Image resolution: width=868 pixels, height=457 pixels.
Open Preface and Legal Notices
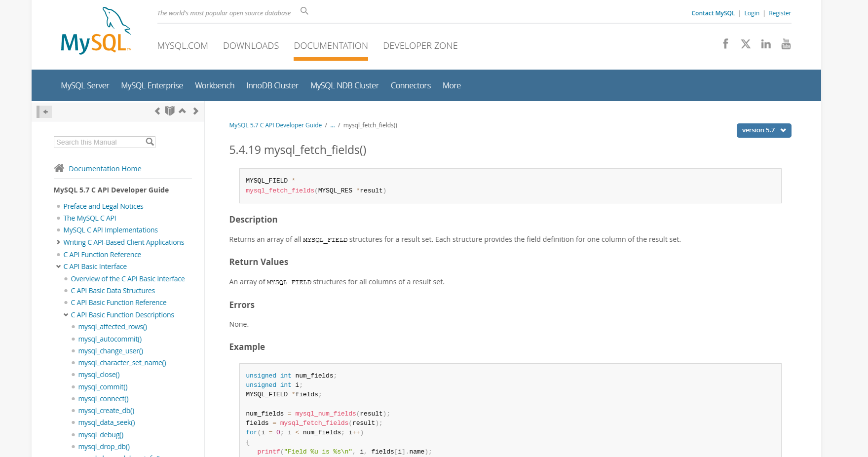(103, 206)
